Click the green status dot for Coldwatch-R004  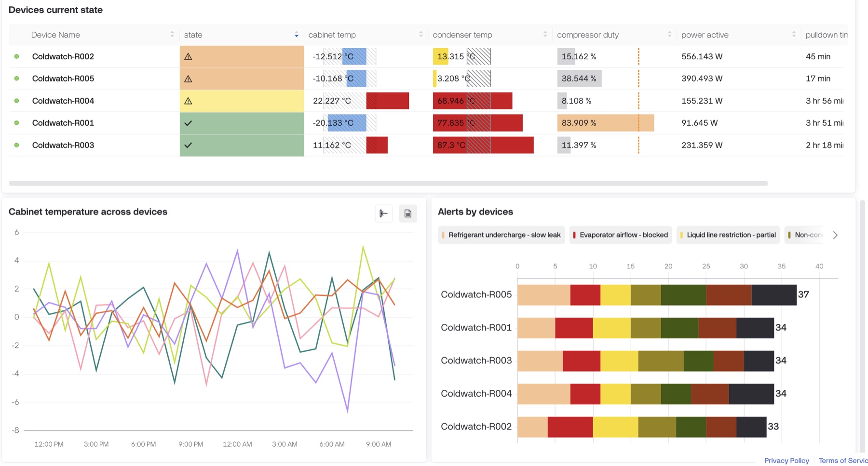click(x=17, y=101)
